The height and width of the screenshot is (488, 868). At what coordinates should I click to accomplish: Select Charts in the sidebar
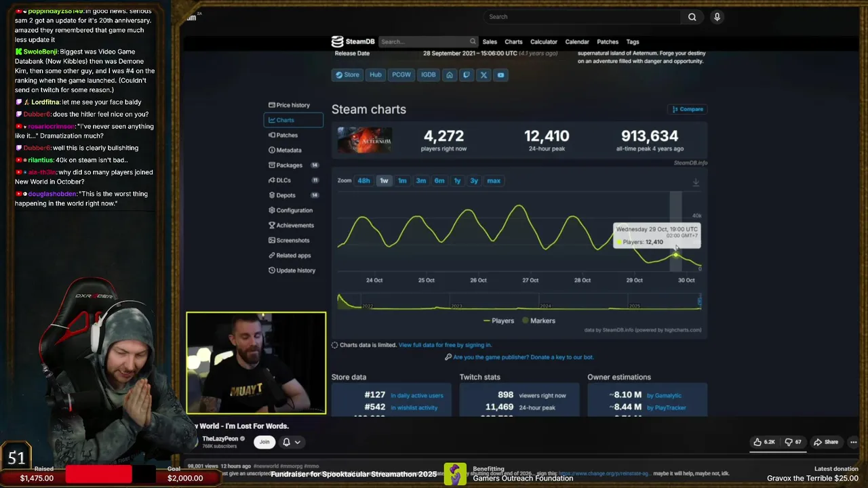tap(293, 120)
